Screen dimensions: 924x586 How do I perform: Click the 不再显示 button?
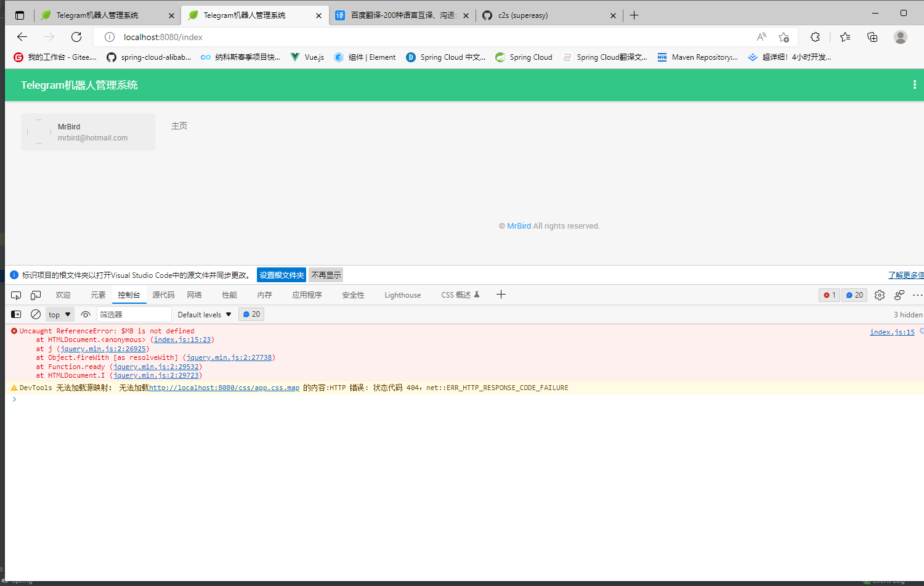tap(326, 275)
